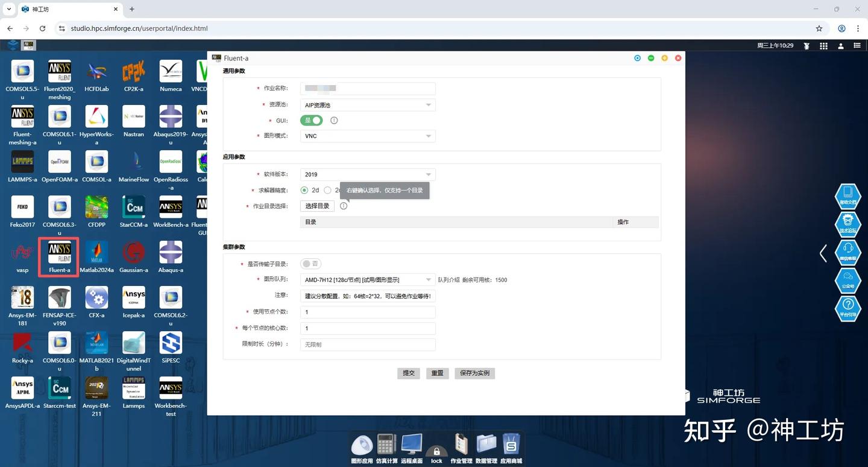Open 远程桌面 monitor icon in dock

coord(412,445)
